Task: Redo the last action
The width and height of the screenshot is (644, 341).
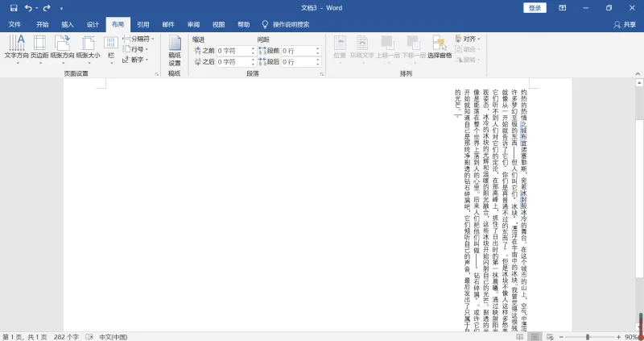Action: coord(47,8)
